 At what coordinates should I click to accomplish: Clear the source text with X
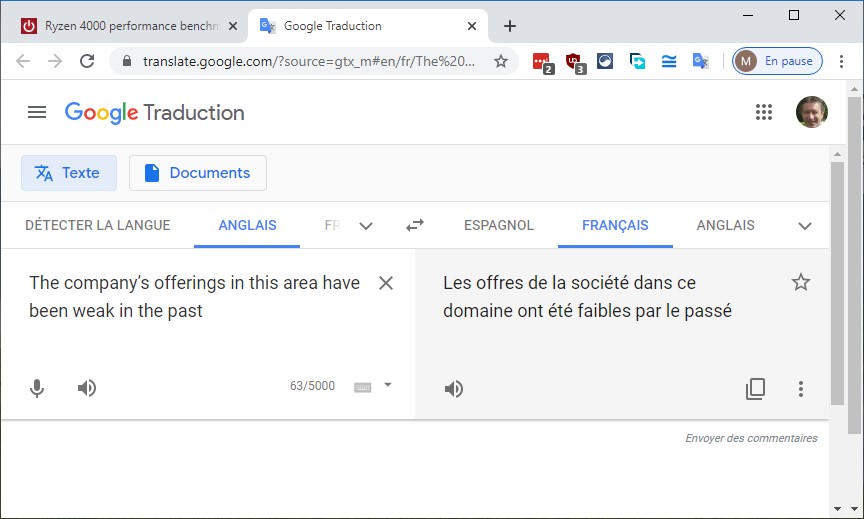point(386,283)
